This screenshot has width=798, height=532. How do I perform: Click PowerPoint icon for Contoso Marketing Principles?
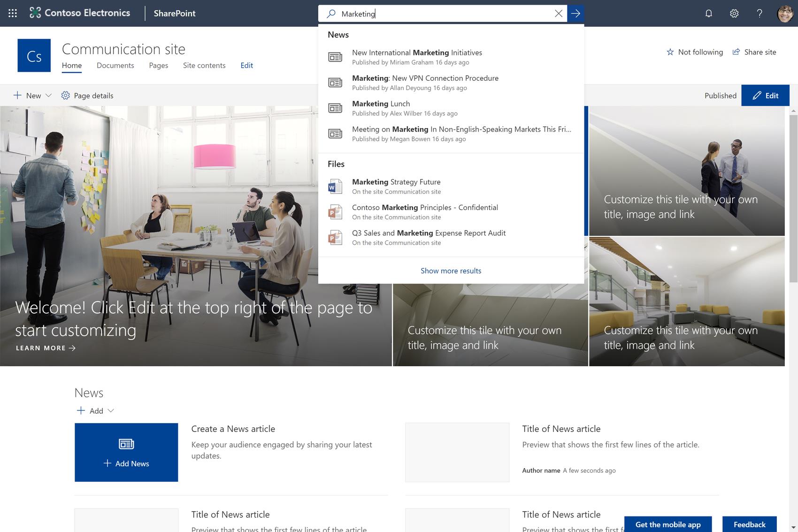pyautogui.click(x=335, y=212)
